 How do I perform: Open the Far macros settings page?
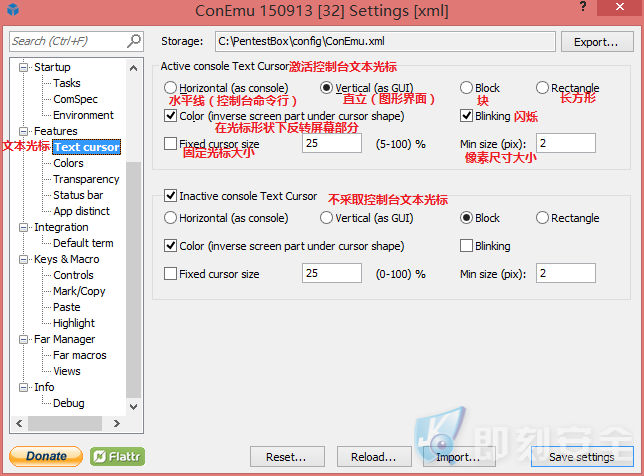pos(80,355)
